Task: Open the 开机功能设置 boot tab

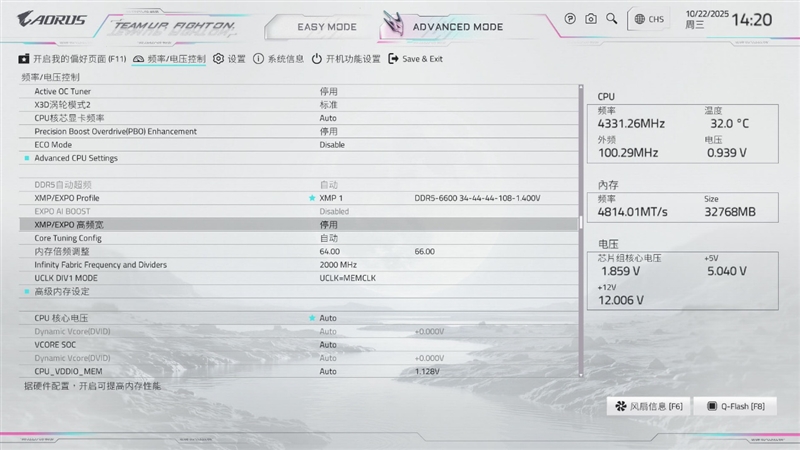Action: (x=346, y=59)
